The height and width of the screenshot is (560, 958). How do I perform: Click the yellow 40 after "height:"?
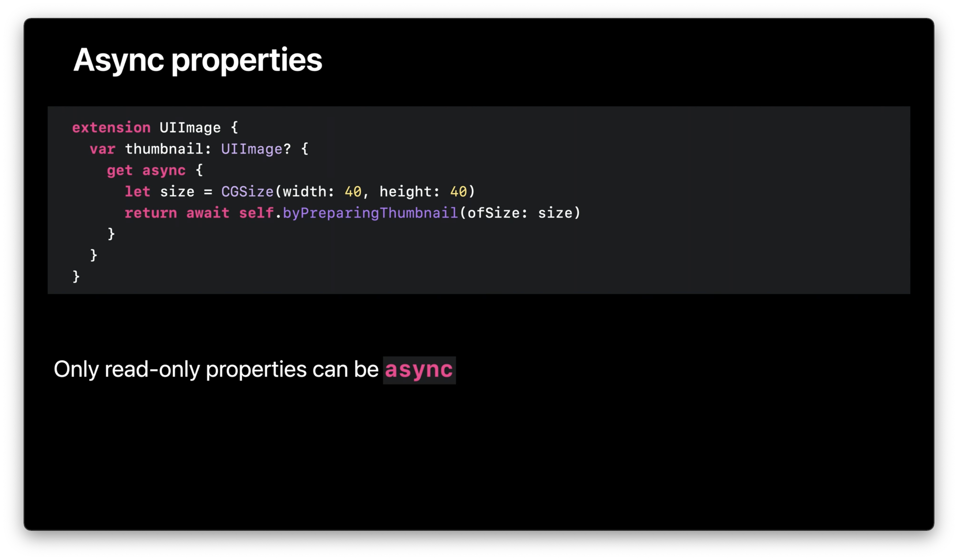pyautogui.click(x=458, y=192)
